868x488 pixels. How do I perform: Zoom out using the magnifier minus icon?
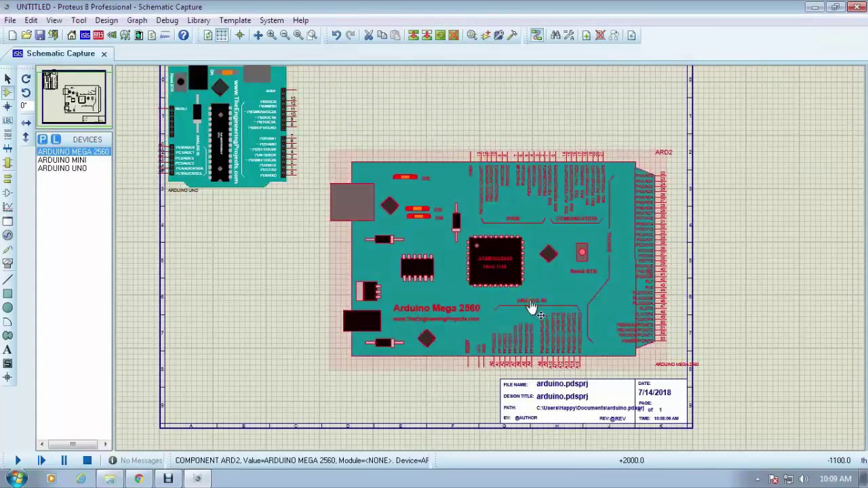[x=285, y=35]
